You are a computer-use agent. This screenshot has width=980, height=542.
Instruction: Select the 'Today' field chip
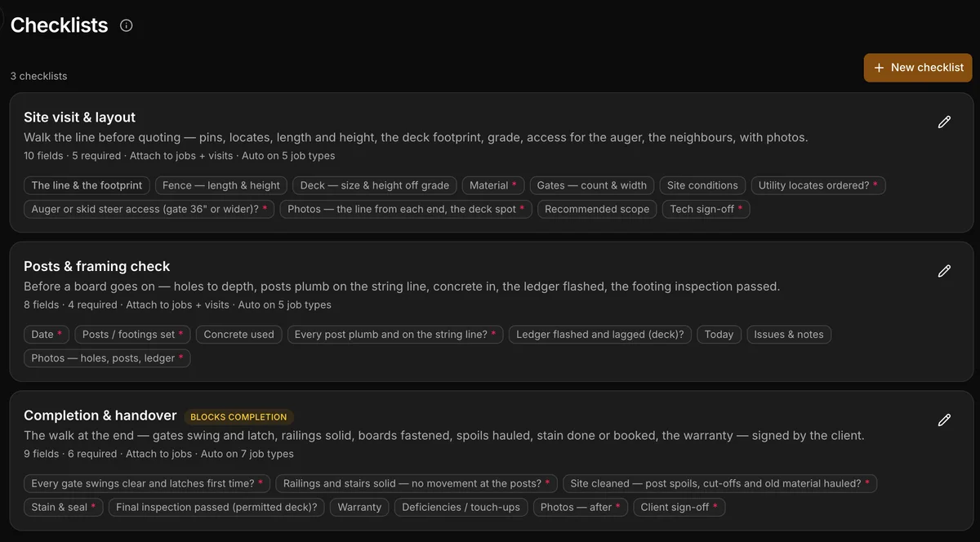[719, 334]
